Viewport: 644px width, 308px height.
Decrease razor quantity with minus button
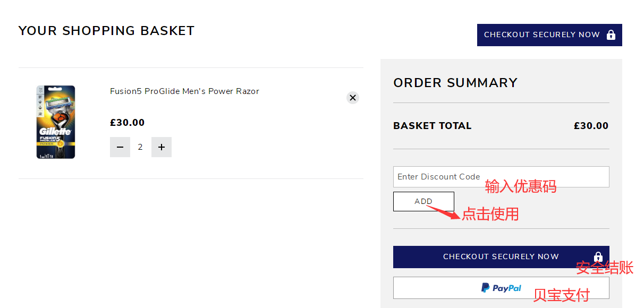coord(120,147)
